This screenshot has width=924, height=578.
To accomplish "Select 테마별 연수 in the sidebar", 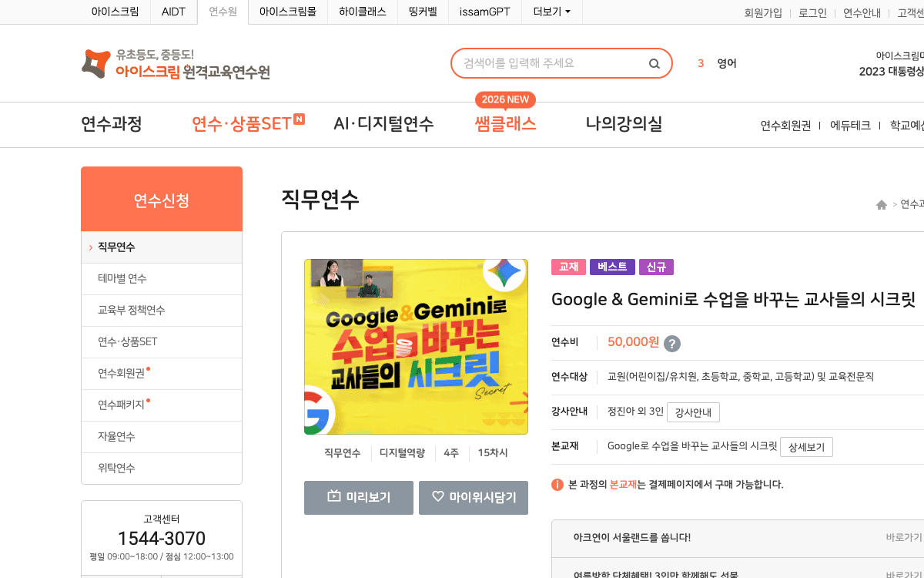I will click(x=162, y=278).
